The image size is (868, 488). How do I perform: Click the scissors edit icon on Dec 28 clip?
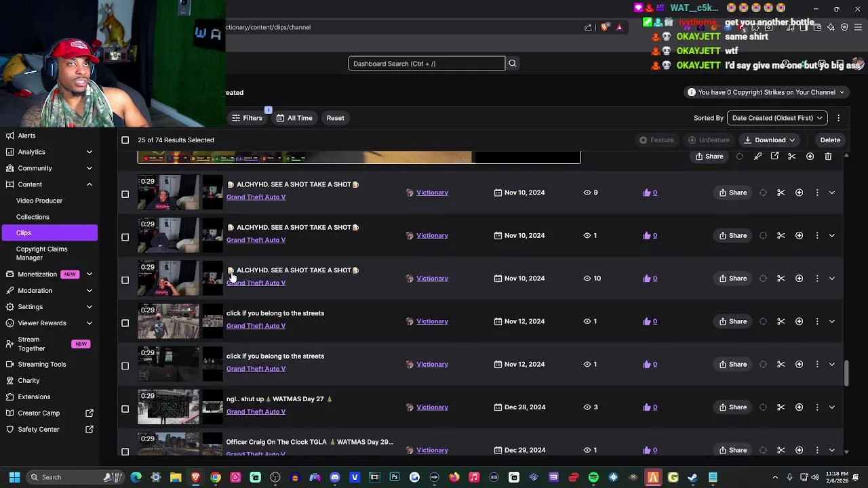pos(781,407)
